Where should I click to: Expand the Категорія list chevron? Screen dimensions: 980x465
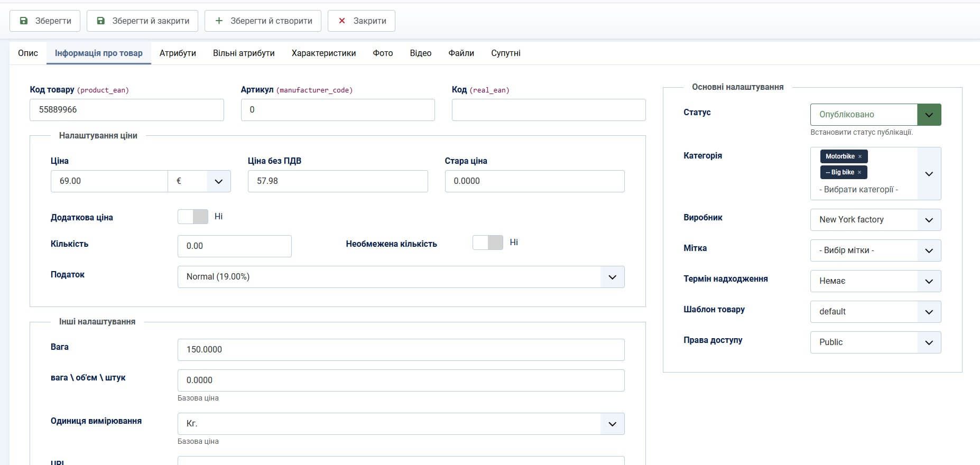click(x=929, y=174)
